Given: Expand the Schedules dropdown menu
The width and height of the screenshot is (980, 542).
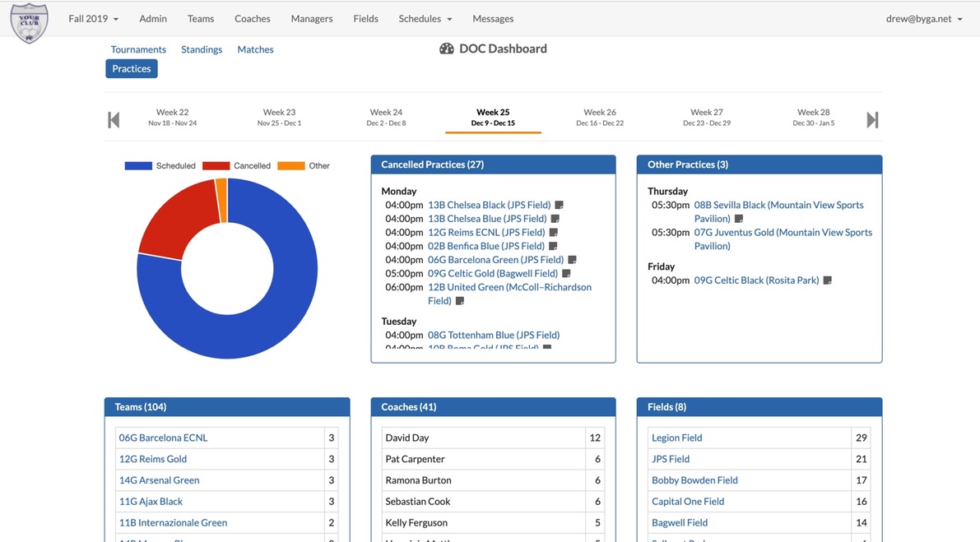Looking at the screenshot, I should coord(425,18).
